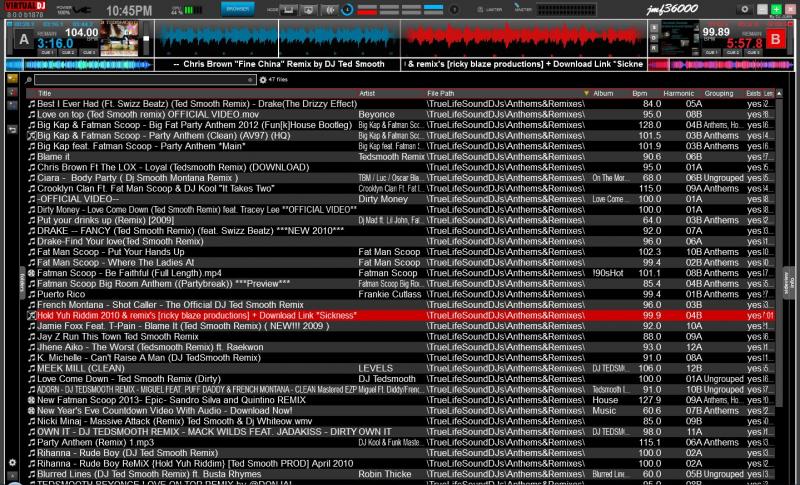The image size is (800, 485).
Task: Click CUE 3 on deck B
Action: [x=754, y=52]
